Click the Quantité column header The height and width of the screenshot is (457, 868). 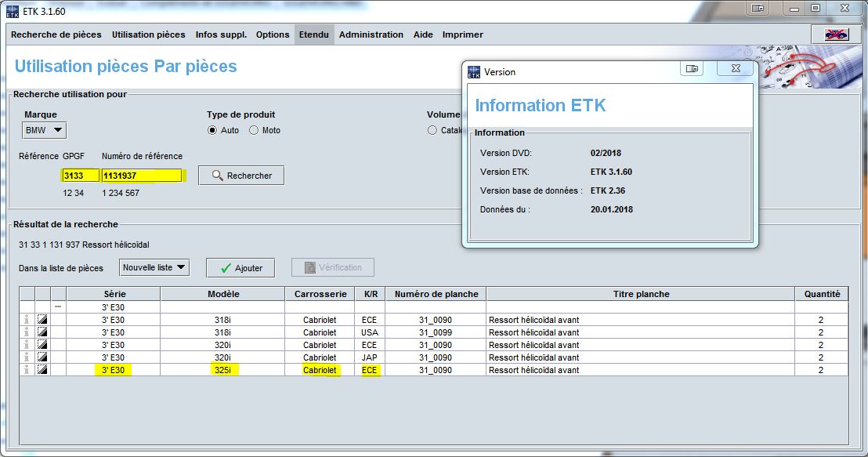[822, 294]
